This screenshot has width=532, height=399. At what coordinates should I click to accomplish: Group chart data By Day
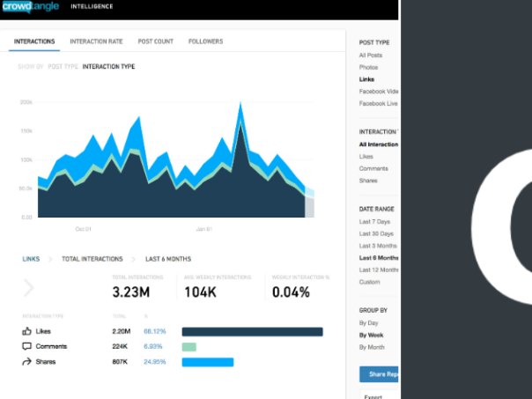[370, 323]
